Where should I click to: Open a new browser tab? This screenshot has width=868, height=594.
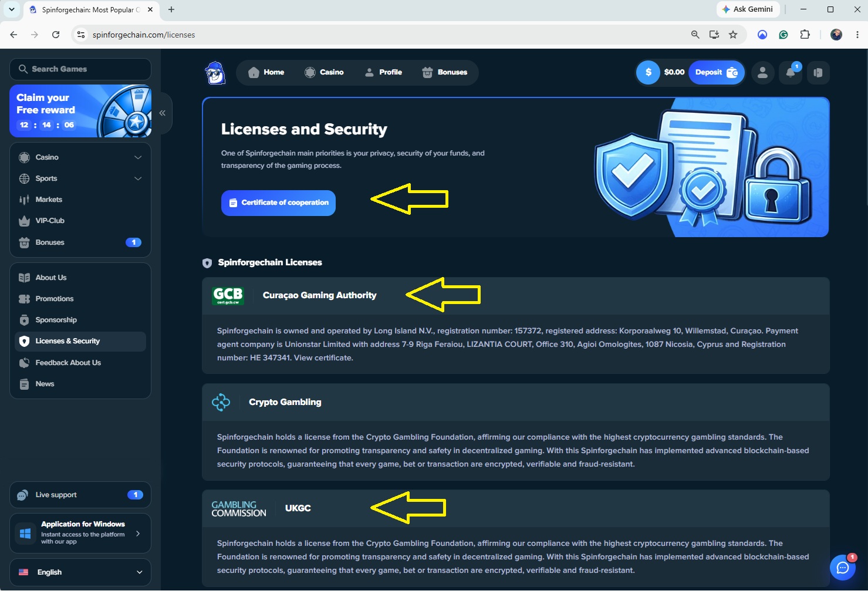click(171, 9)
